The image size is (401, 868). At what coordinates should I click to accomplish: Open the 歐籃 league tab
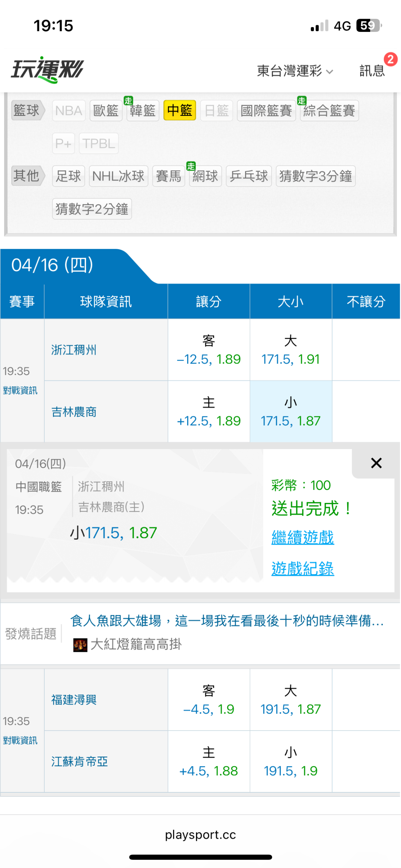coord(106,111)
